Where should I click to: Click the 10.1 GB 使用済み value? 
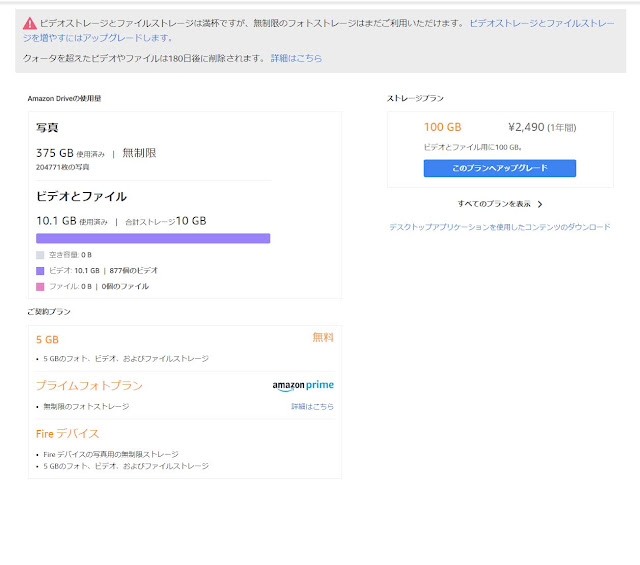(72, 221)
